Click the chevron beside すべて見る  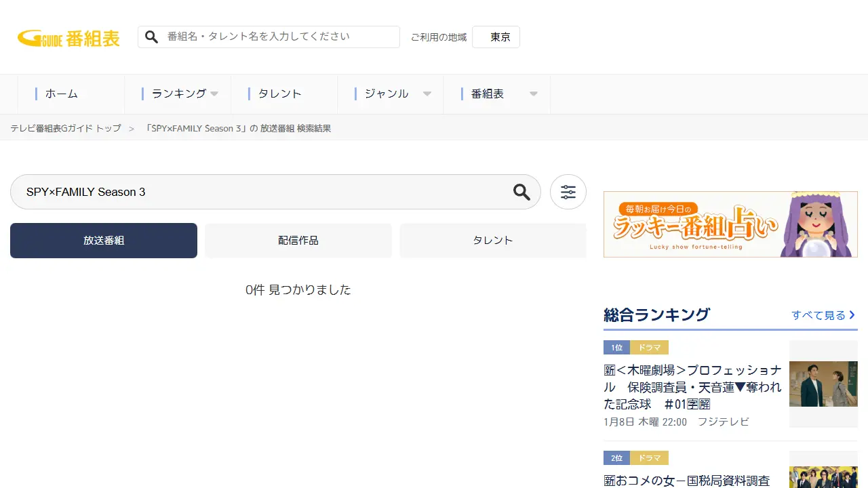point(852,315)
